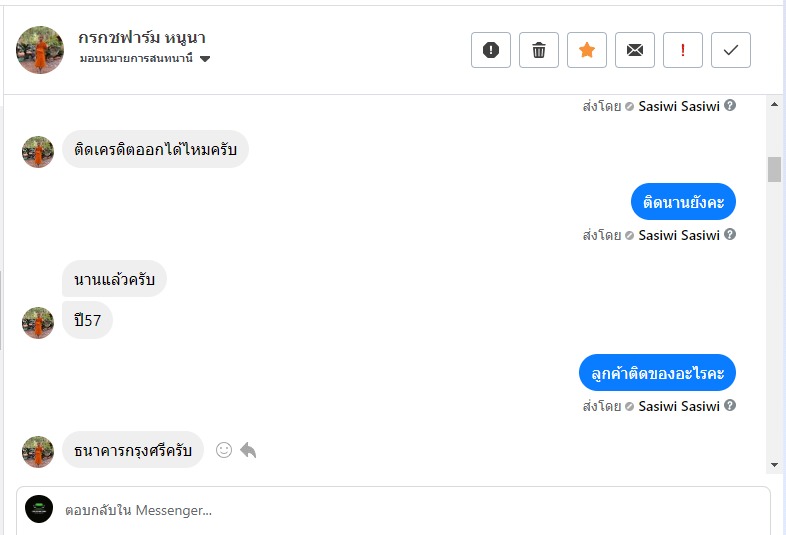This screenshot has width=786, height=535.
Task: Click sender name under 'ติดนานยังคะ'
Action: pos(679,235)
